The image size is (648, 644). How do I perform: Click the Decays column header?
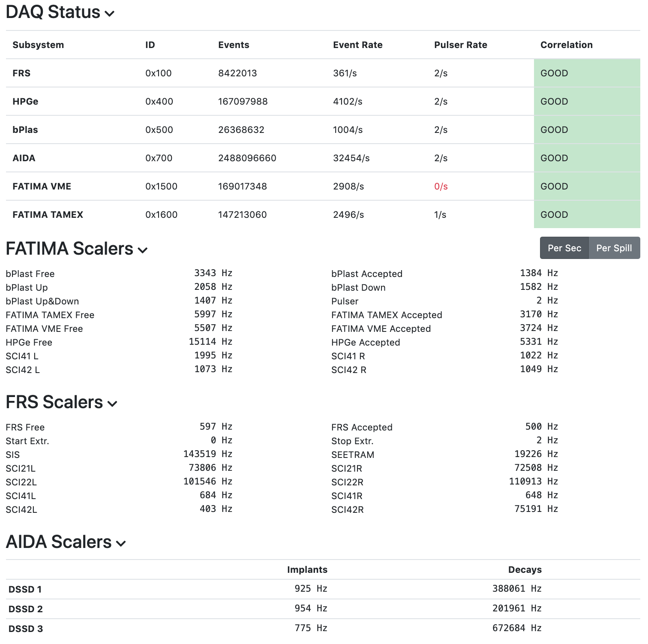[x=525, y=570]
